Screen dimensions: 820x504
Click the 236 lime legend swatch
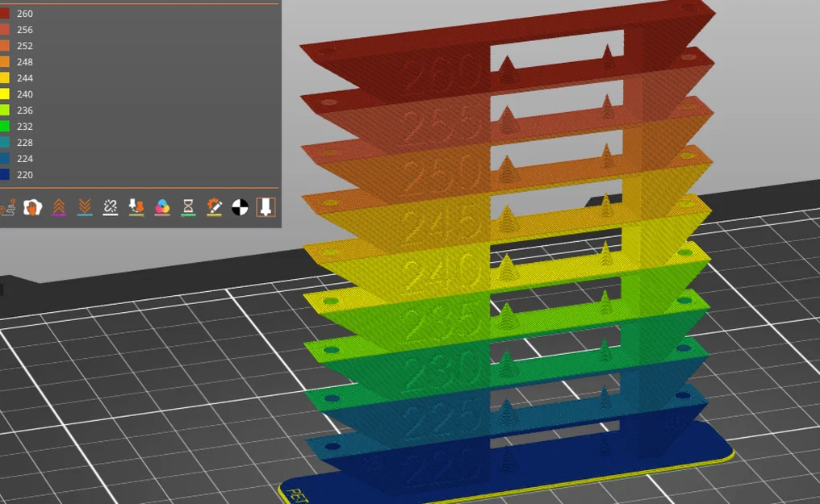coord(4,110)
